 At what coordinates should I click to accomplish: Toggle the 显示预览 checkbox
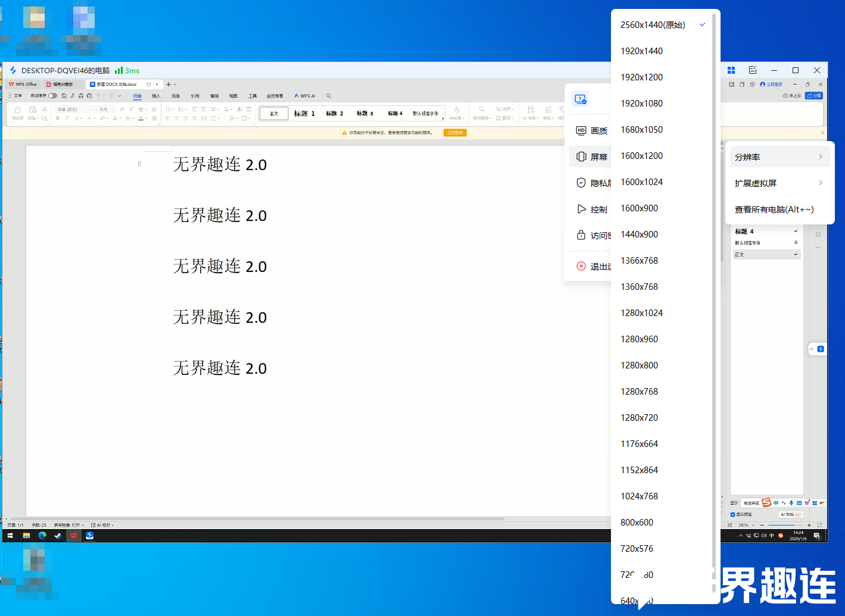click(x=732, y=514)
